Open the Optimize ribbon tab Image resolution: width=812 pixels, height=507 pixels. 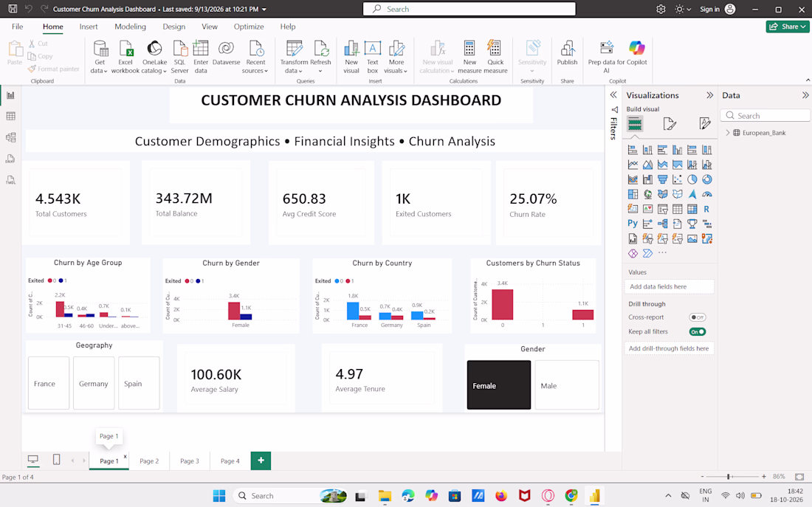[x=249, y=27]
